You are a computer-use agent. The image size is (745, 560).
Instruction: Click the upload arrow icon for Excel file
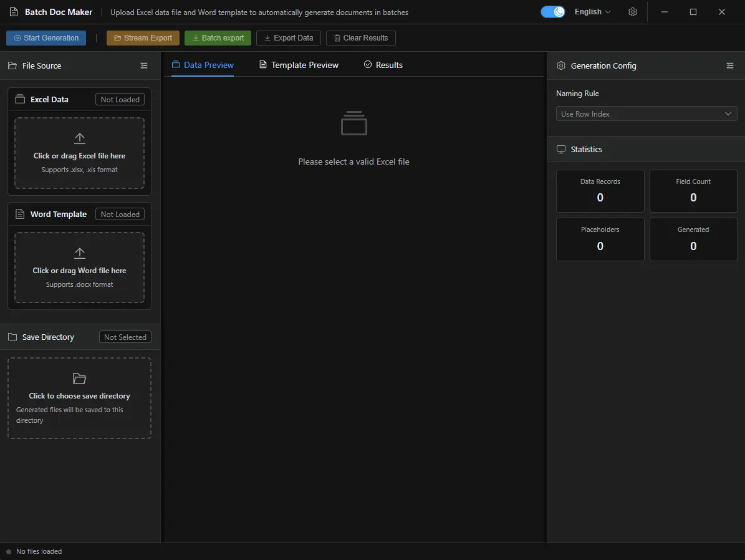click(79, 138)
